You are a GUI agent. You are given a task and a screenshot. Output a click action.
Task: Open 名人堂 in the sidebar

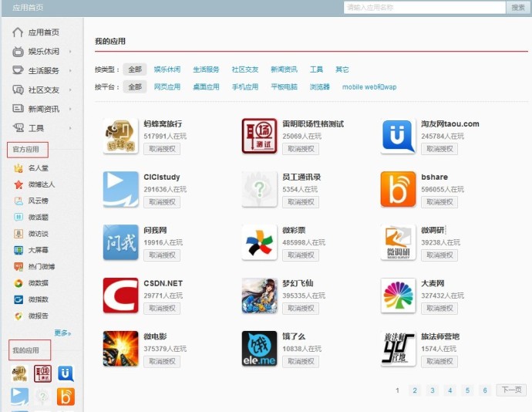(x=31, y=167)
